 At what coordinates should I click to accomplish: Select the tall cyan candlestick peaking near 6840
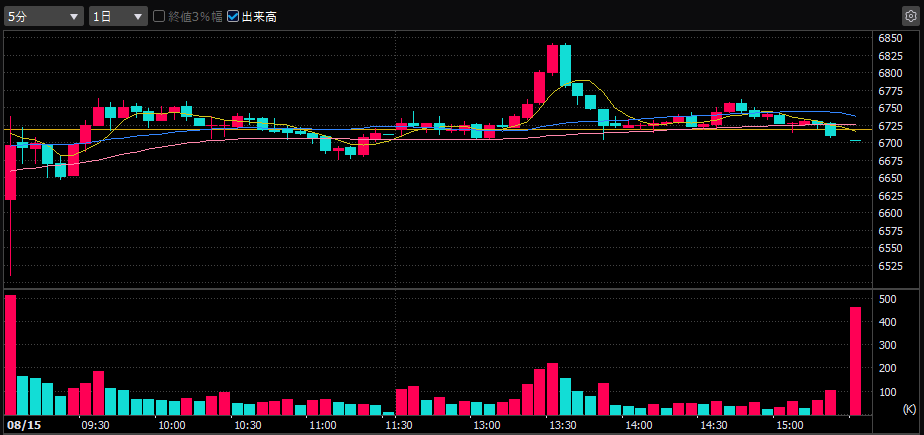coord(565,65)
